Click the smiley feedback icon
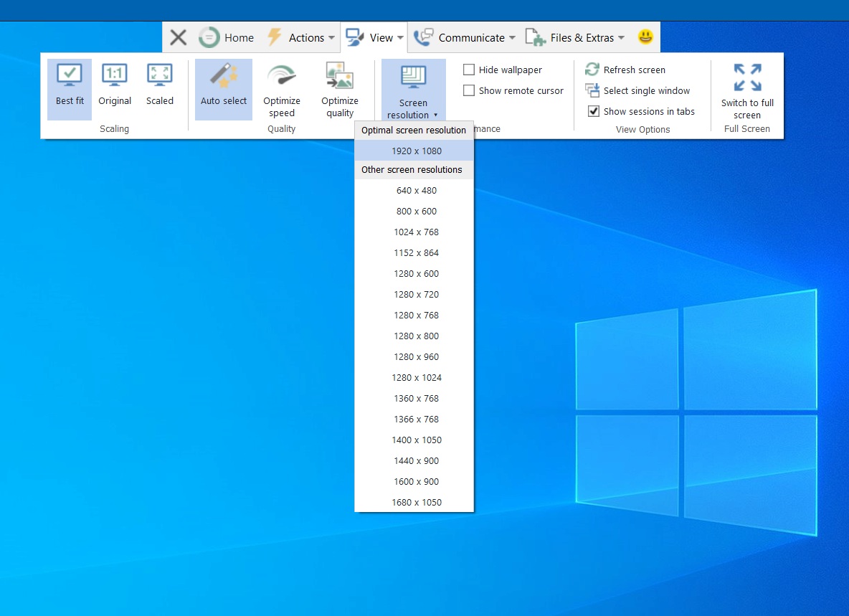 (x=645, y=37)
